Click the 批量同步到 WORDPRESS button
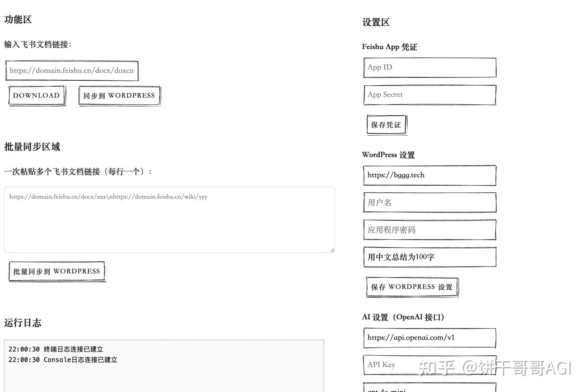Screen dimensions: 587x392 [57, 271]
